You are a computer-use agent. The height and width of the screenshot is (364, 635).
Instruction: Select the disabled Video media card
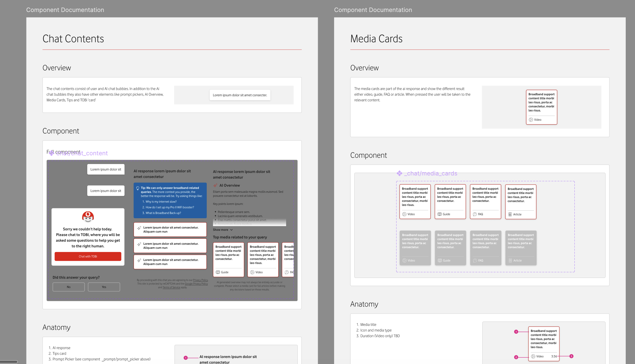[415, 248]
